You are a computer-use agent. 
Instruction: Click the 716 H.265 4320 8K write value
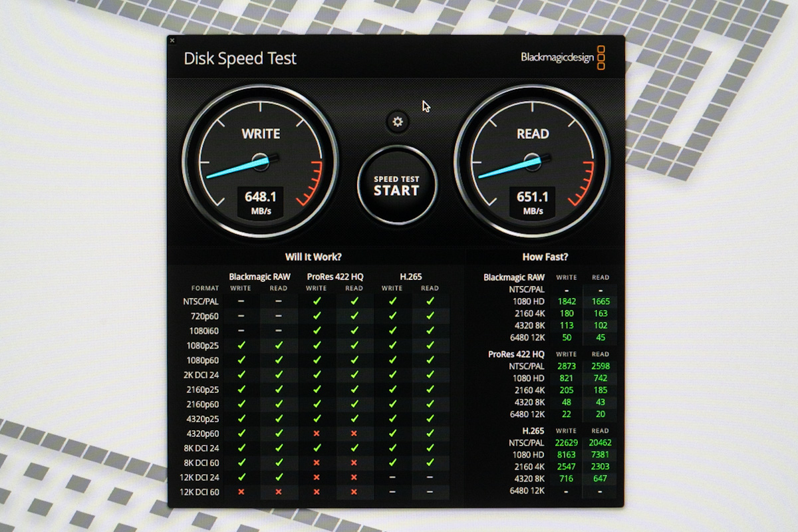click(567, 479)
